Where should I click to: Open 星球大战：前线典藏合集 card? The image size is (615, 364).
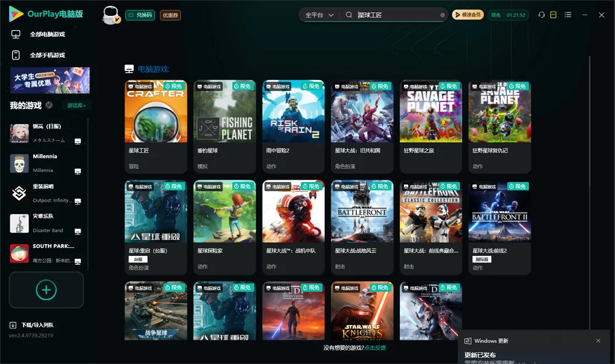coord(430,227)
